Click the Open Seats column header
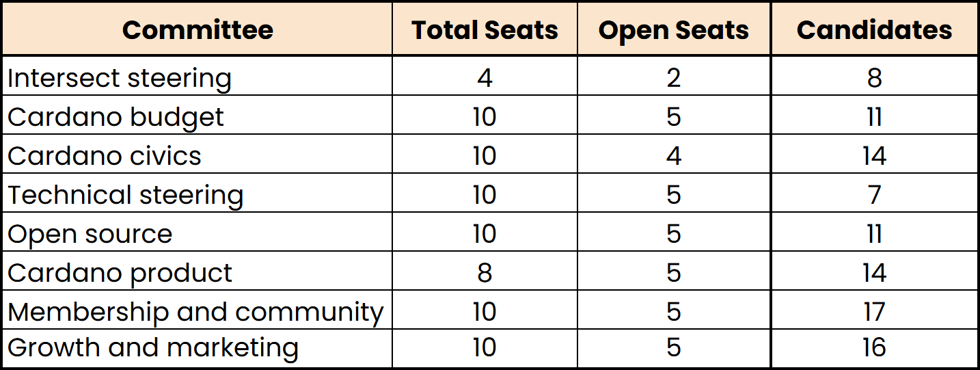The image size is (980, 370). [674, 29]
